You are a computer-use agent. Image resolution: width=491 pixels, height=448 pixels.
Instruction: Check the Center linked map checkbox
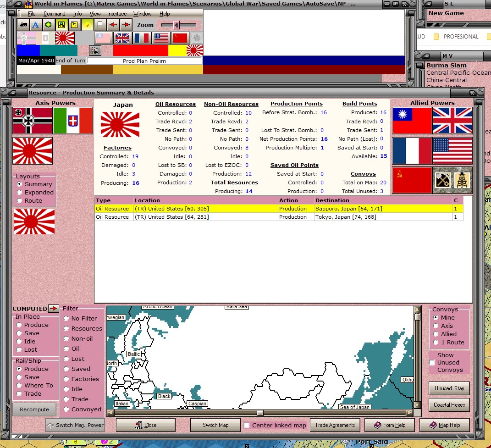tap(247, 425)
